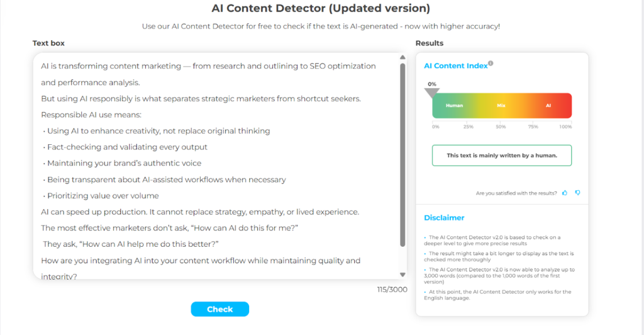Click the disclaimer about English language only
This screenshot has width=644, height=335.
(x=498, y=295)
